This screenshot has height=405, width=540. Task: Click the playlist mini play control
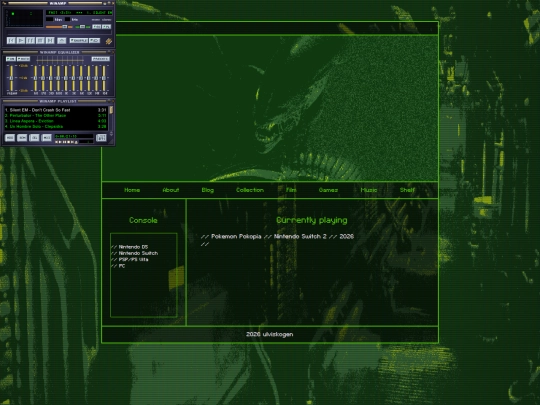60,142
